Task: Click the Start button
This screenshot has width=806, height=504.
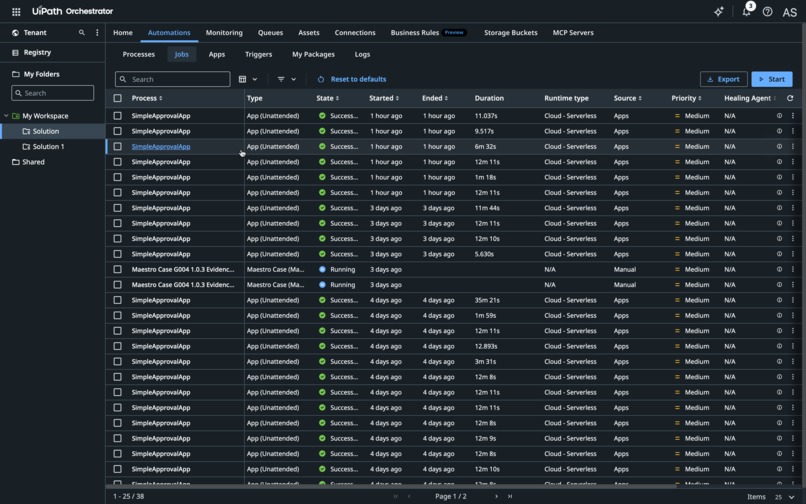Action: point(772,79)
